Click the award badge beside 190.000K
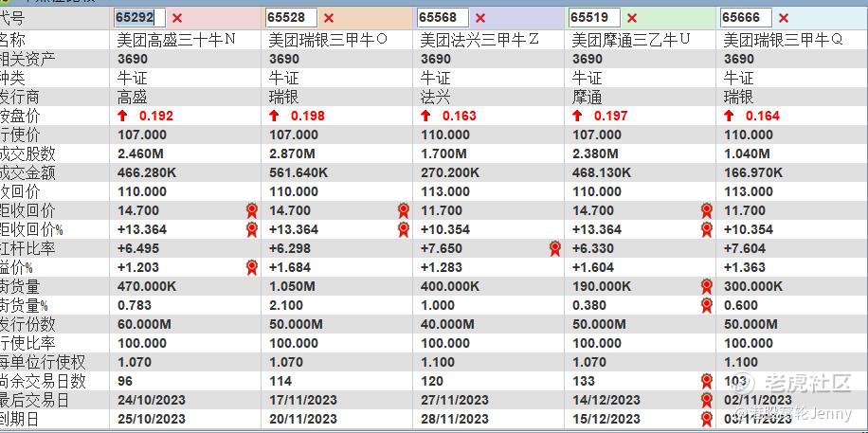868x433 pixels. 707,286
